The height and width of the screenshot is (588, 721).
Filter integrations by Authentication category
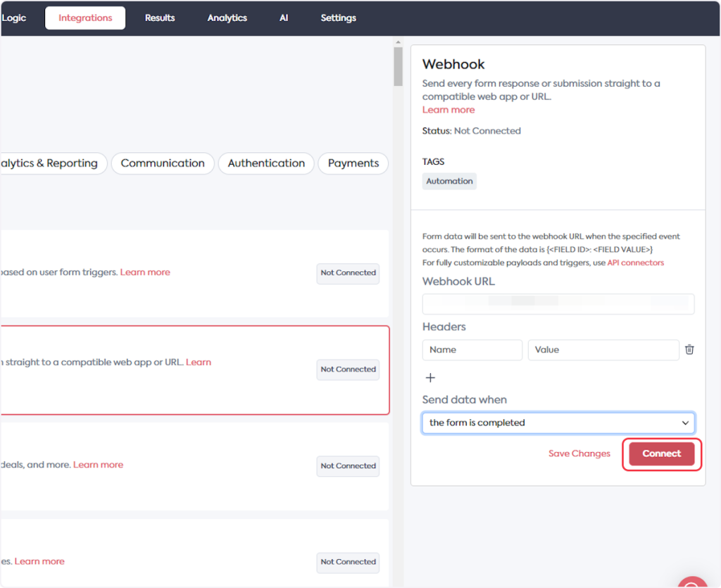(266, 163)
